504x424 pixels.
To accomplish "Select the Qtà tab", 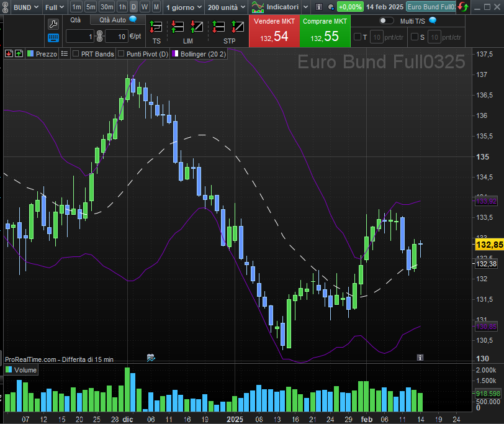I will [x=76, y=20].
